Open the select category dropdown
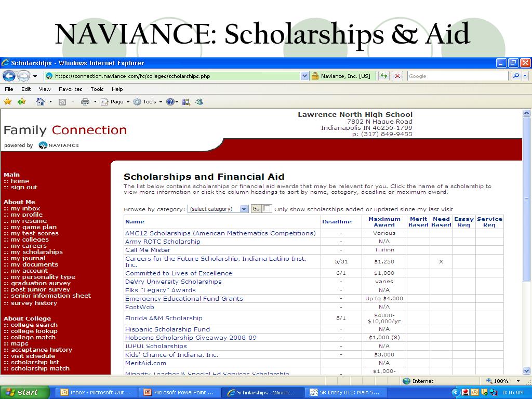532x399 pixels. coord(218,209)
